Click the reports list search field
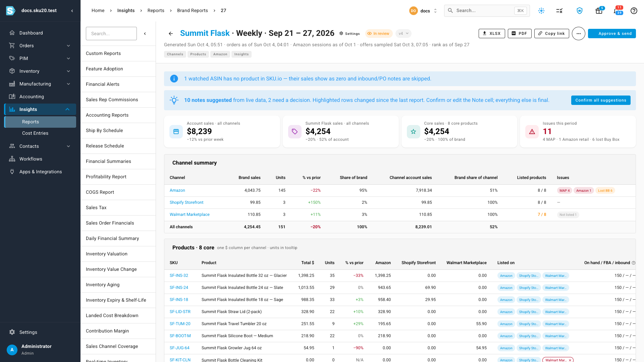 tap(111, 34)
